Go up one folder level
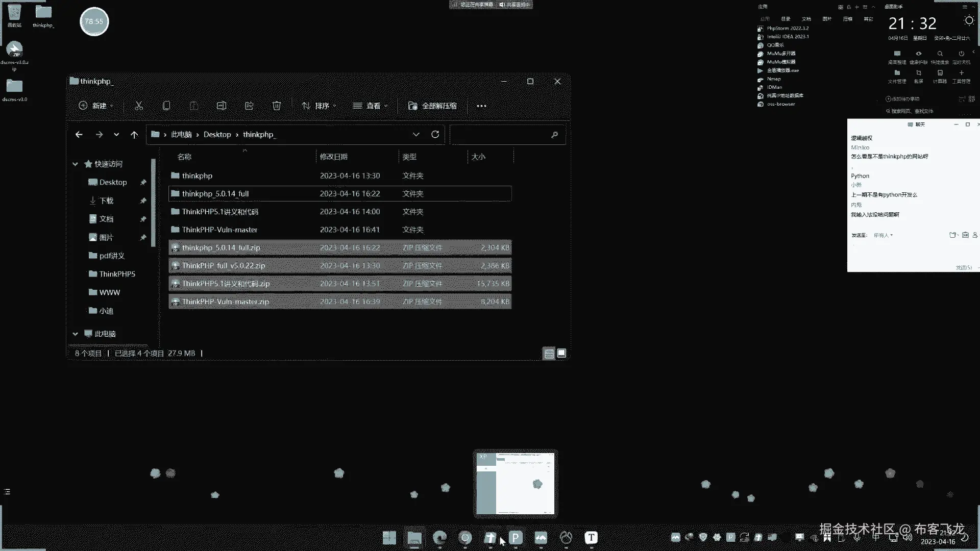Viewport: 980px width, 551px height. click(134, 135)
